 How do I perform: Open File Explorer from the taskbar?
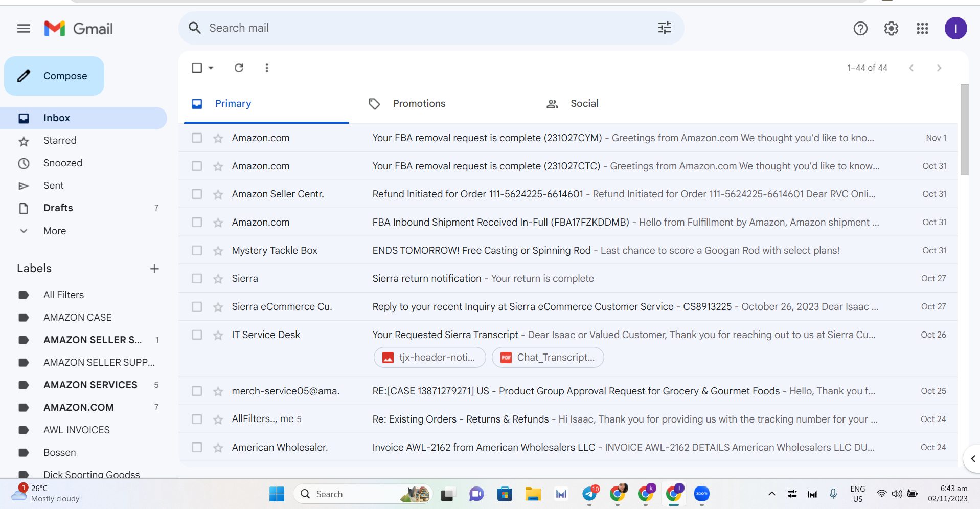533,494
